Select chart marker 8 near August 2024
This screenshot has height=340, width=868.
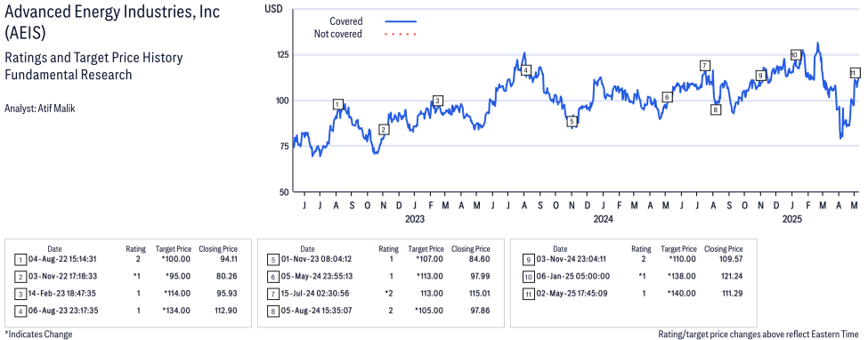coord(716,109)
